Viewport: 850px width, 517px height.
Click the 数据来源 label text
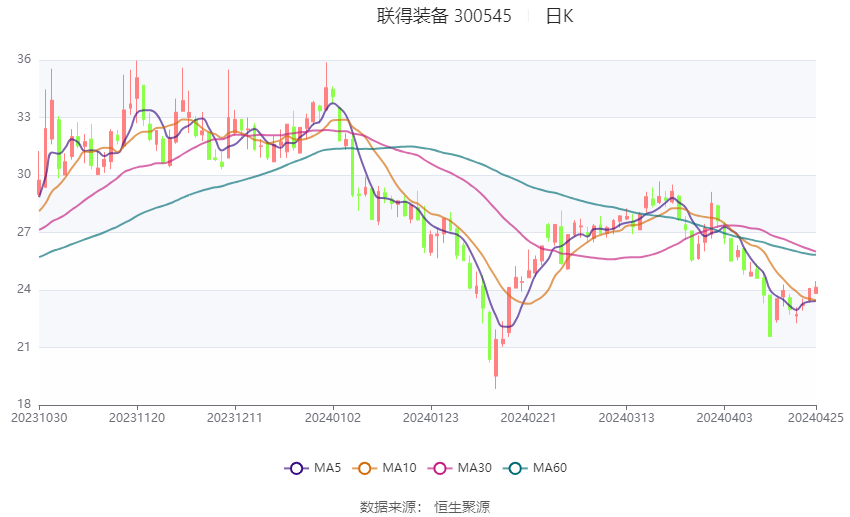tap(390, 507)
